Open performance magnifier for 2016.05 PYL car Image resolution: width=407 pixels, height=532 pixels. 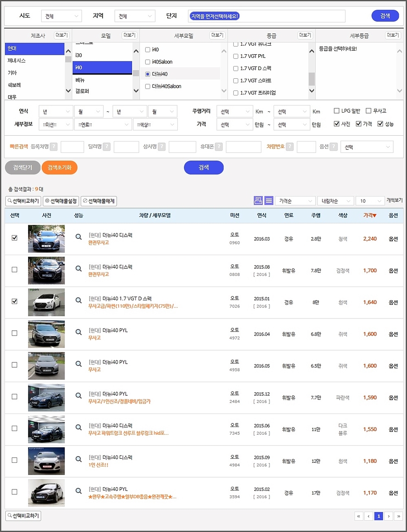[x=78, y=364]
